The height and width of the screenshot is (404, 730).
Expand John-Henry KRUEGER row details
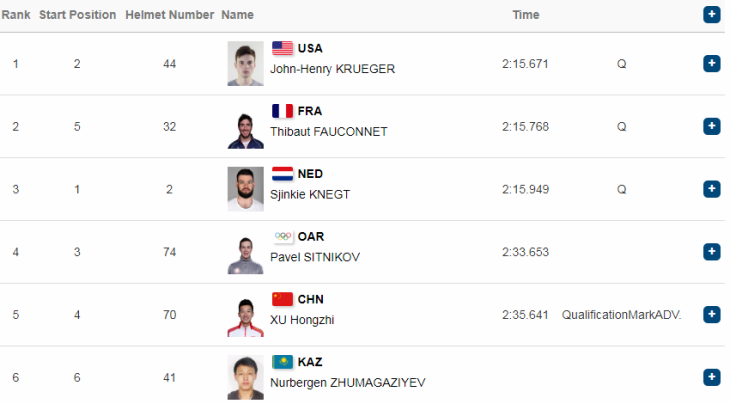pyautogui.click(x=711, y=63)
